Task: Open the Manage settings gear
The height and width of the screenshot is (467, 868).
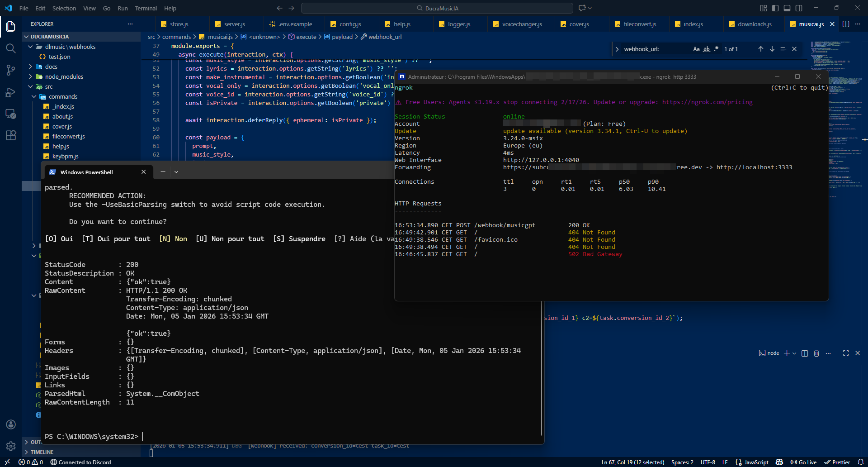Action: tap(11, 446)
